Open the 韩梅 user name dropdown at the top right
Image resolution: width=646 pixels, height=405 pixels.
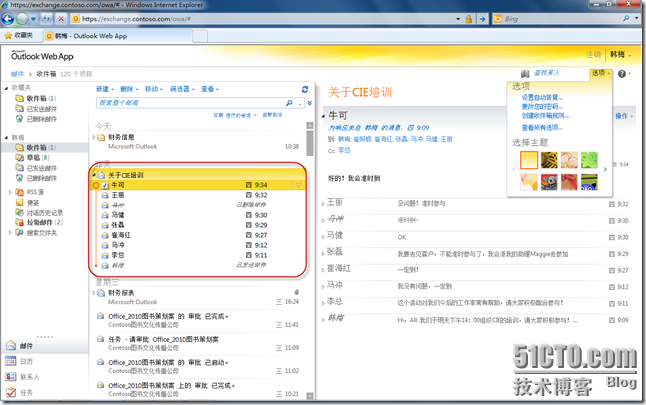coord(620,54)
